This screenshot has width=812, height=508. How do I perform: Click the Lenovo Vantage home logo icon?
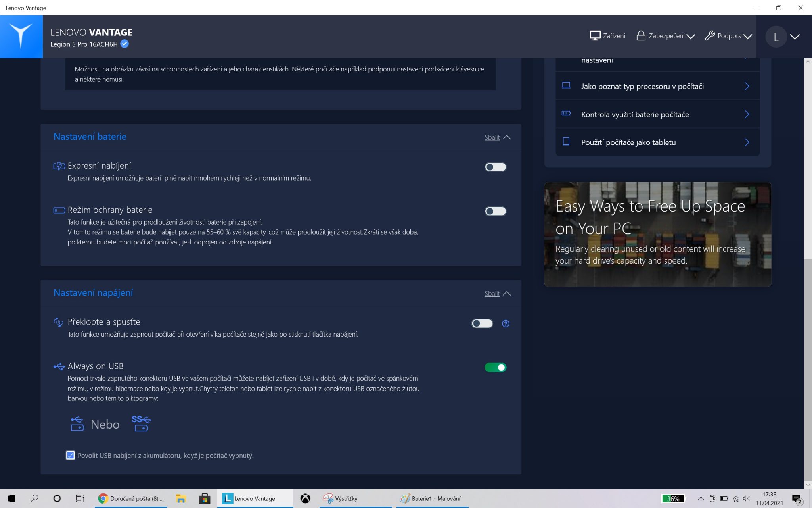21,37
